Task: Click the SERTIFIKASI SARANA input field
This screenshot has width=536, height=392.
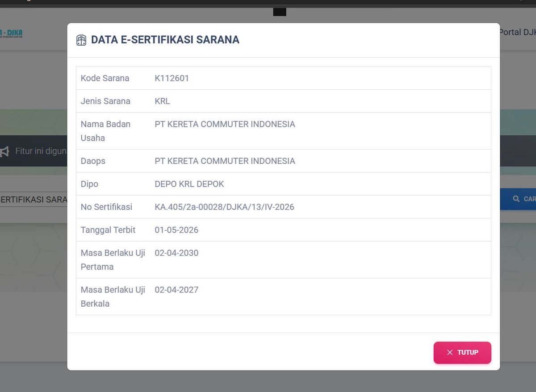Action: 33,199
